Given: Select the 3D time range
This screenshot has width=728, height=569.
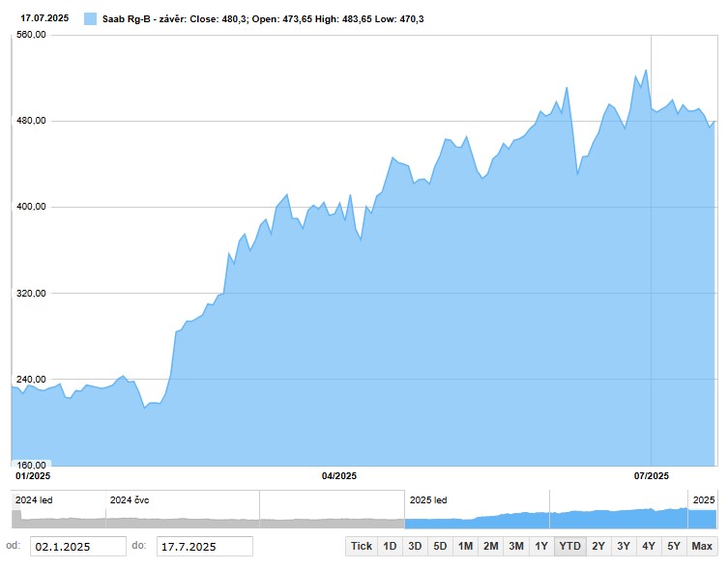Looking at the screenshot, I should pos(415,546).
